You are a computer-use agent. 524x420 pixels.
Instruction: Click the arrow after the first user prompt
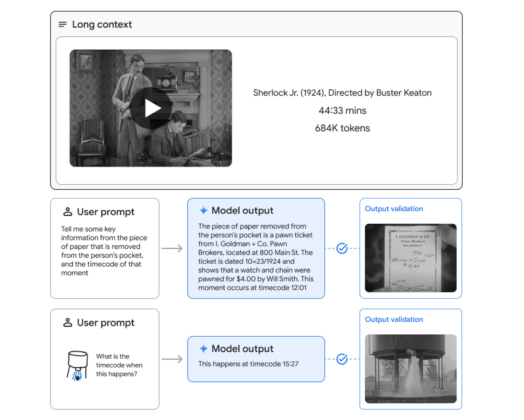tap(172, 248)
